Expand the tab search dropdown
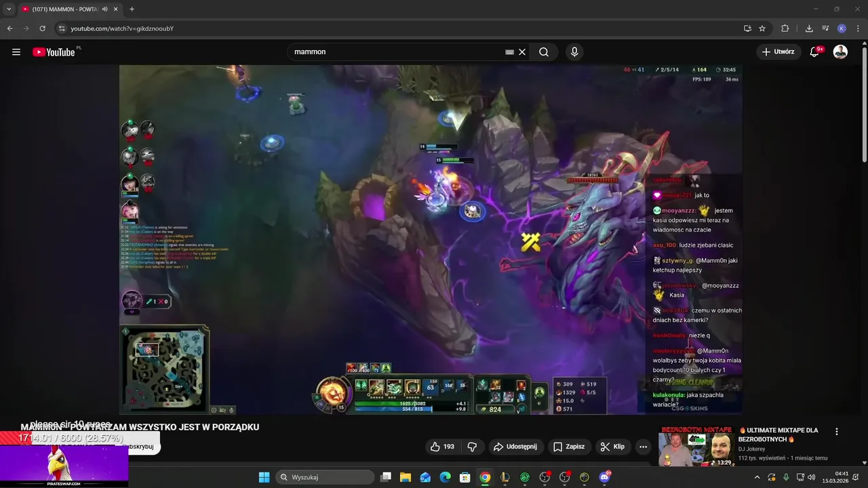The width and height of the screenshot is (868, 488). click(9, 9)
